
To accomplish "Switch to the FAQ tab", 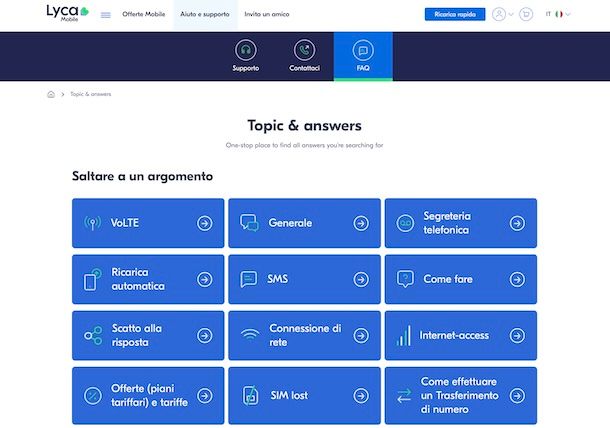I will click(363, 56).
